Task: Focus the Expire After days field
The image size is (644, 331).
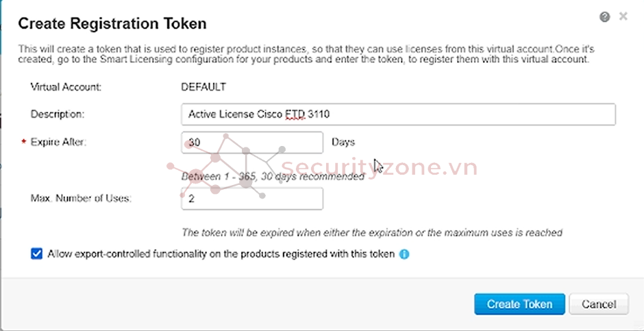Action: pyautogui.click(x=252, y=143)
